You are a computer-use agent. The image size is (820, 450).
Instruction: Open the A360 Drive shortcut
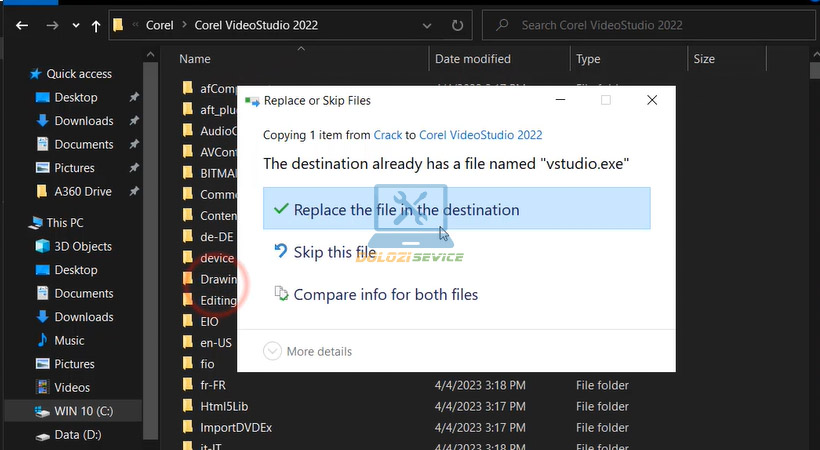click(82, 191)
